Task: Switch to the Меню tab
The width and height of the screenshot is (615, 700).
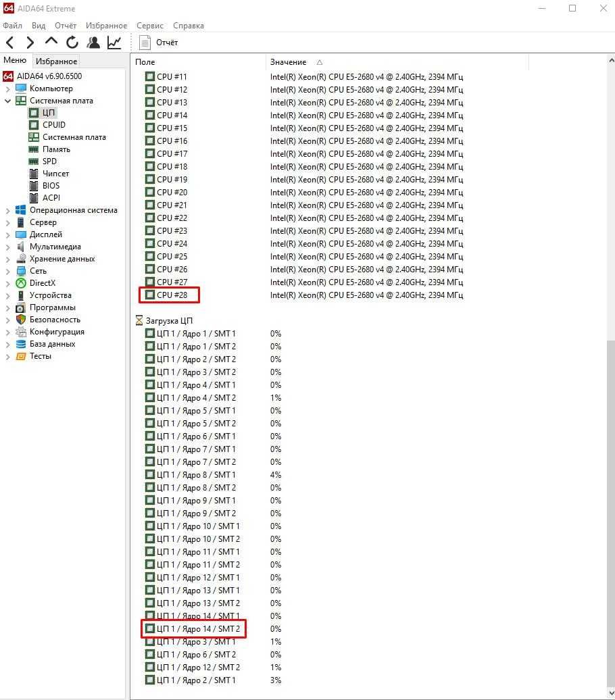Action: [15, 60]
